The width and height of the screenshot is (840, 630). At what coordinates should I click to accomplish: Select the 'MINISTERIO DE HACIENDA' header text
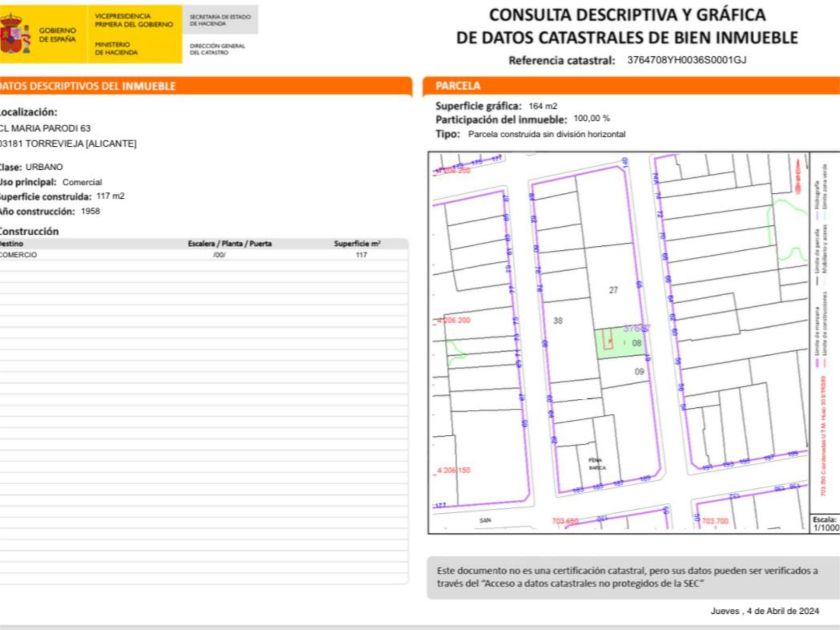click(x=116, y=49)
